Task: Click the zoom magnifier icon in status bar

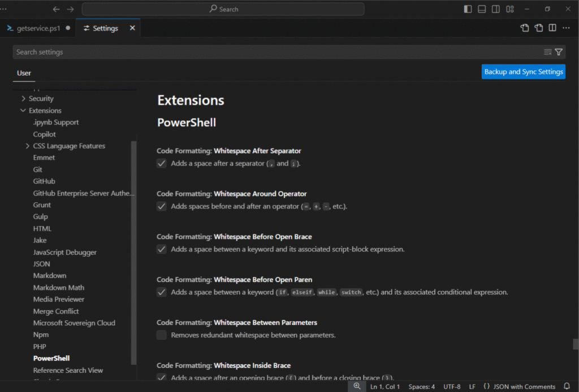Action: point(357,386)
